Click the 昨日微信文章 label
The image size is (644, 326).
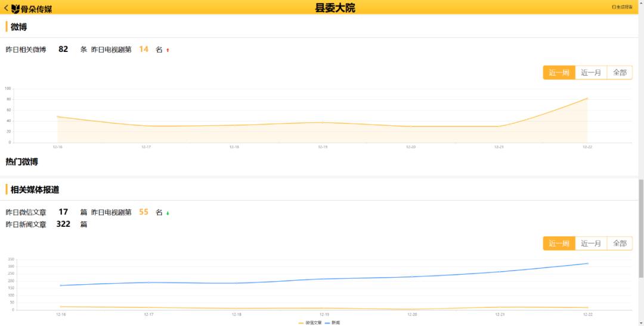click(x=26, y=213)
